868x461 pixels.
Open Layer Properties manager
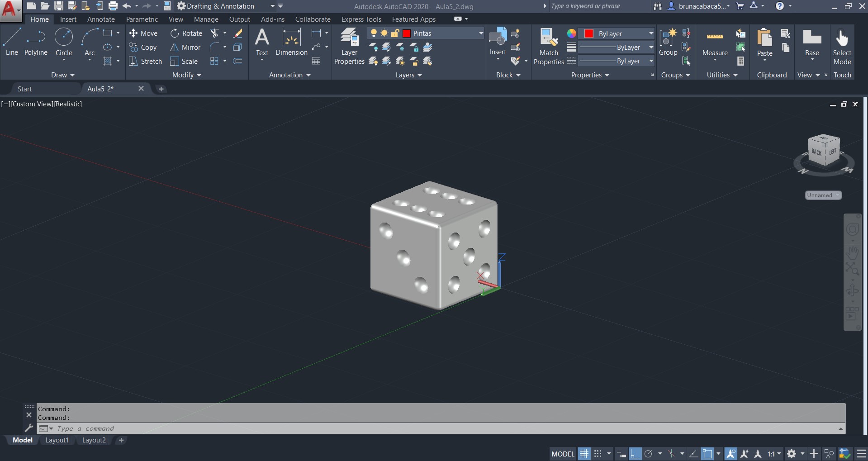tap(349, 46)
